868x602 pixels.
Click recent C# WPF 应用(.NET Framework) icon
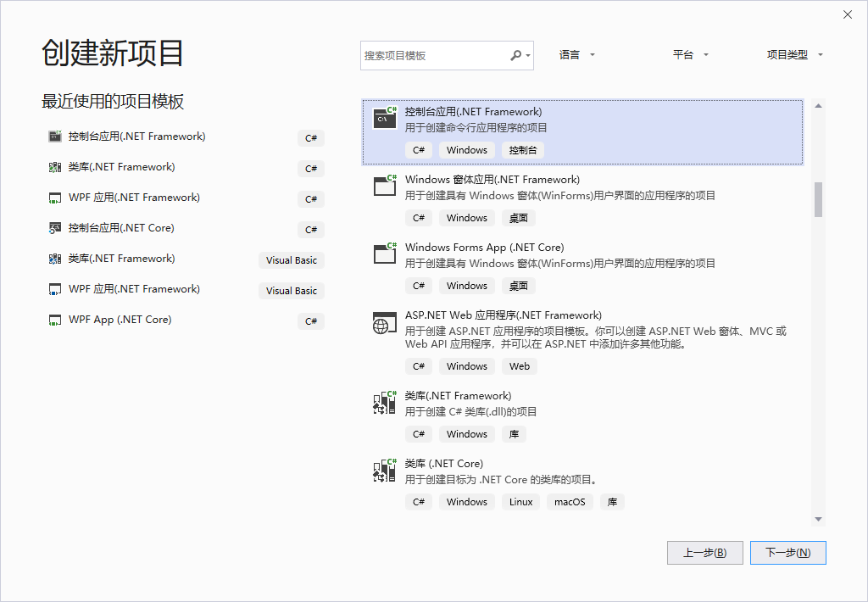pyautogui.click(x=55, y=198)
